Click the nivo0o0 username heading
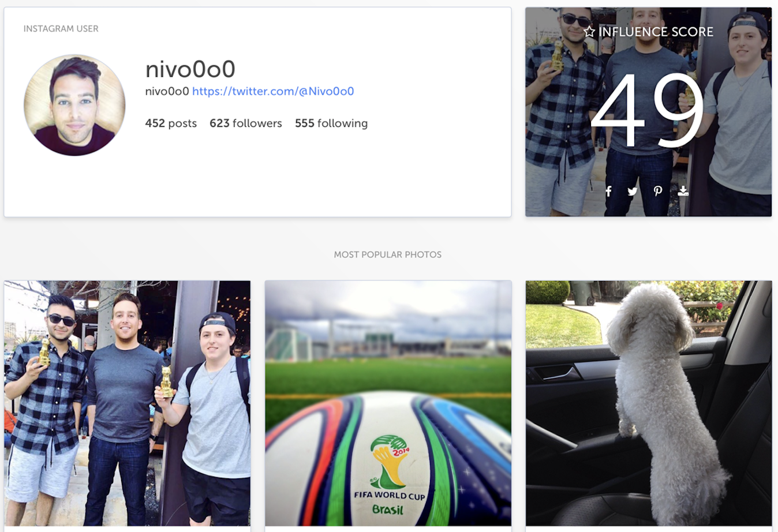 190,69
